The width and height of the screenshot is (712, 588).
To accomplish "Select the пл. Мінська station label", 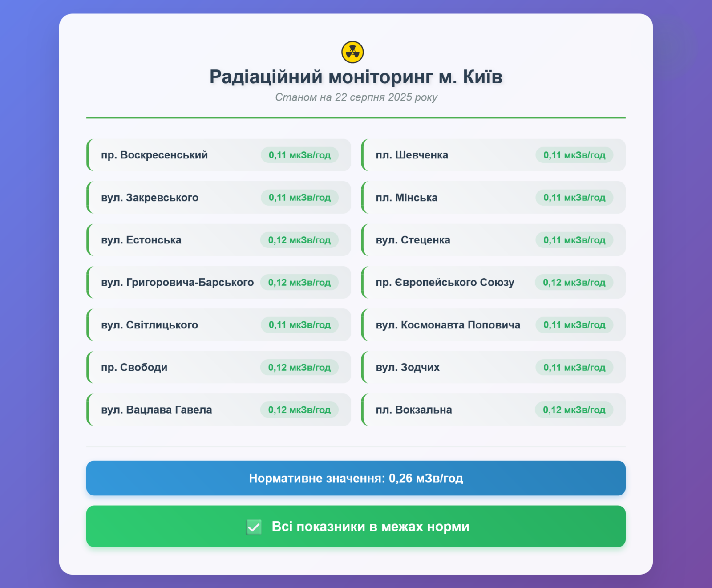I will pyautogui.click(x=406, y=198).
